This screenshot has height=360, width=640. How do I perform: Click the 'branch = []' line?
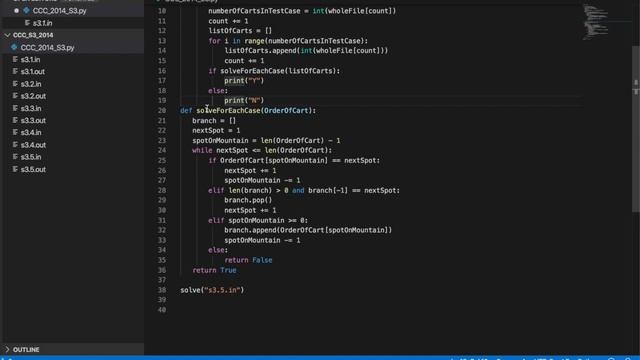[214, 121]
